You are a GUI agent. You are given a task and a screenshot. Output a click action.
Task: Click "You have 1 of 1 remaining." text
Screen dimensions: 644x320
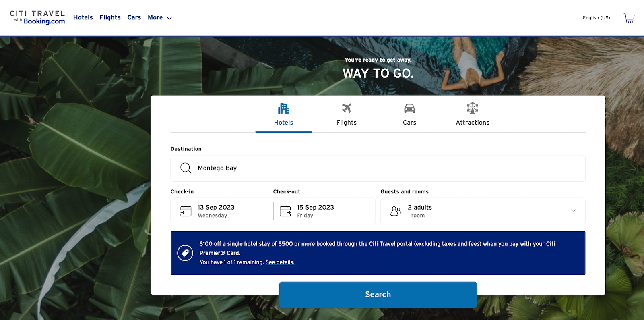coord(231,262)
